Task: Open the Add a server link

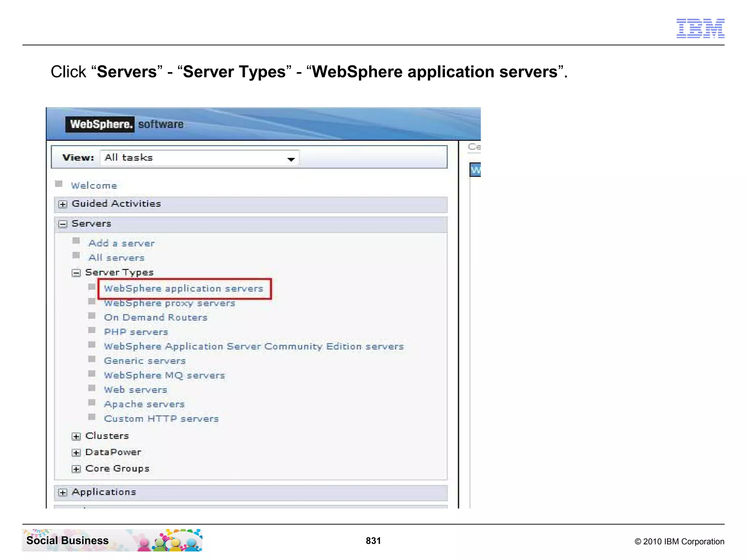Action: coord(122,243)
